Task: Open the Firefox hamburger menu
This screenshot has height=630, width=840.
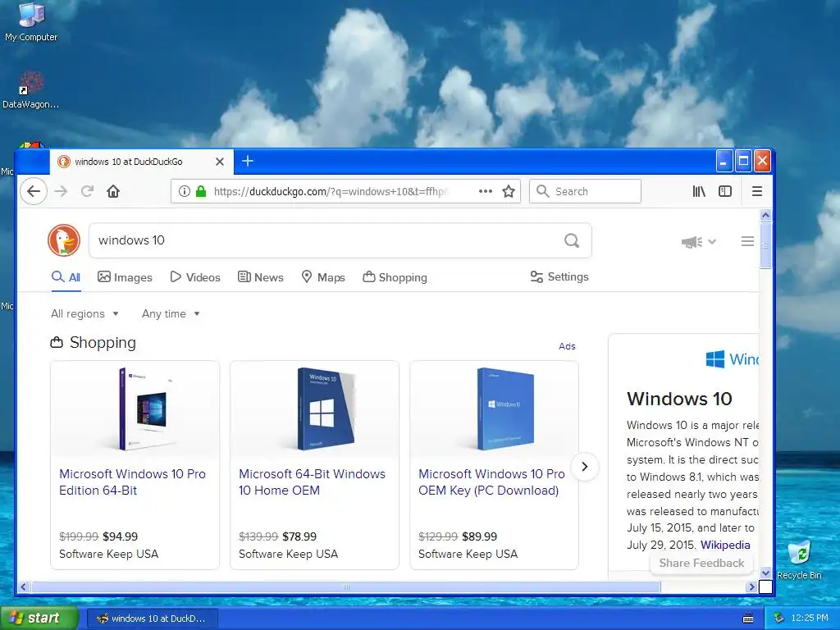Action: tap(757, 191)
